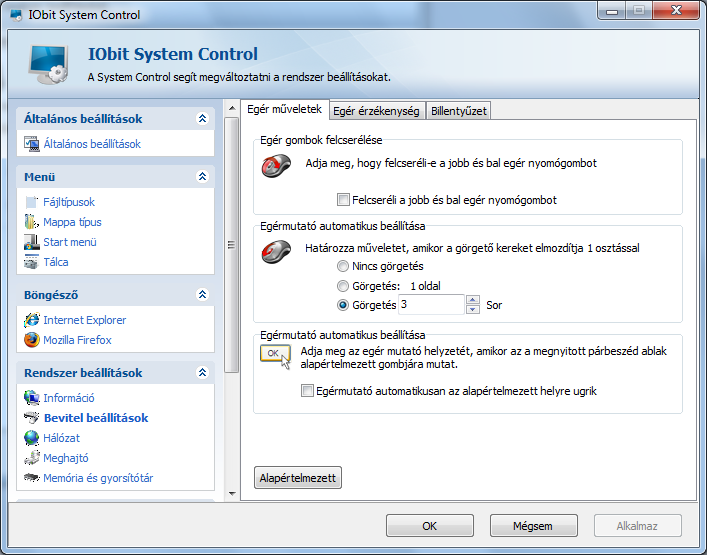
Task: Click the Információ computer icon
Action: tap(32, 398)
